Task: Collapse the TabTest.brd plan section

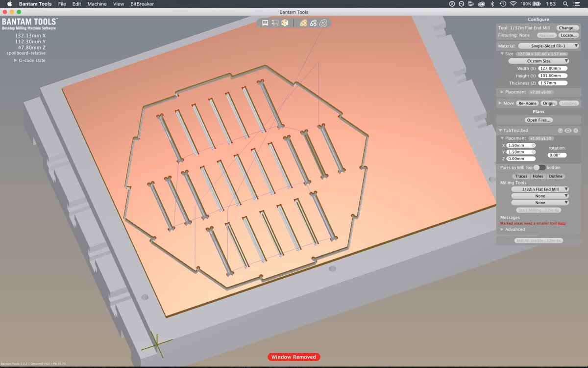Action: tap(500, 131)
